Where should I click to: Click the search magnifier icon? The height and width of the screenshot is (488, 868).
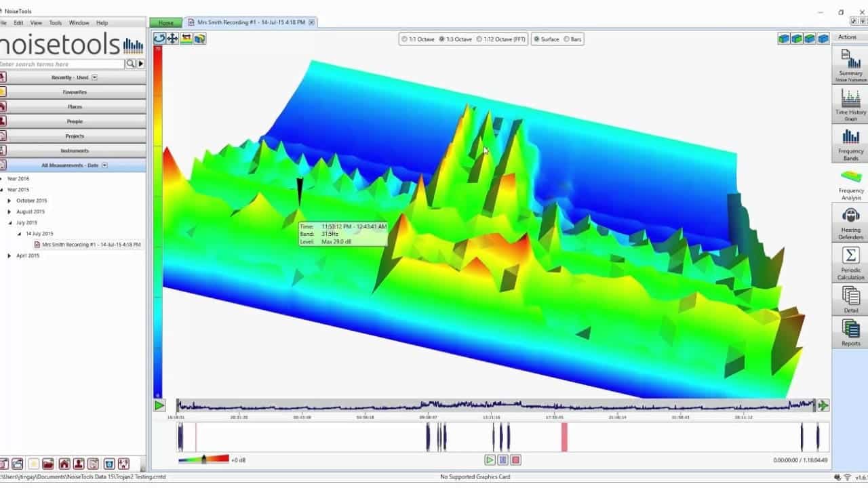coord(130,64)
